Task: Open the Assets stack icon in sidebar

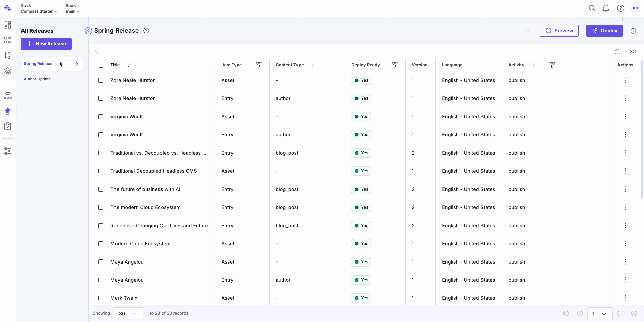Action: (x=8, y=71)
